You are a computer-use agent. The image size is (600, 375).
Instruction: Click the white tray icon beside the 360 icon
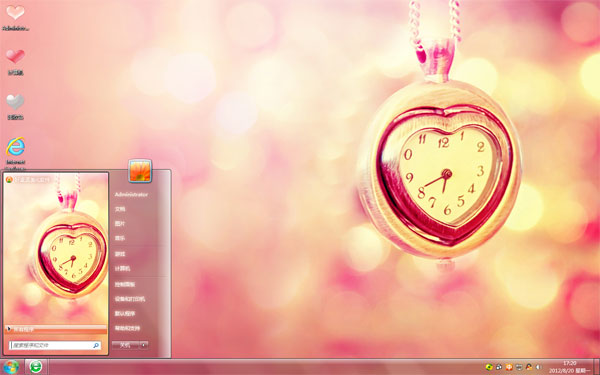pos(499,367)
